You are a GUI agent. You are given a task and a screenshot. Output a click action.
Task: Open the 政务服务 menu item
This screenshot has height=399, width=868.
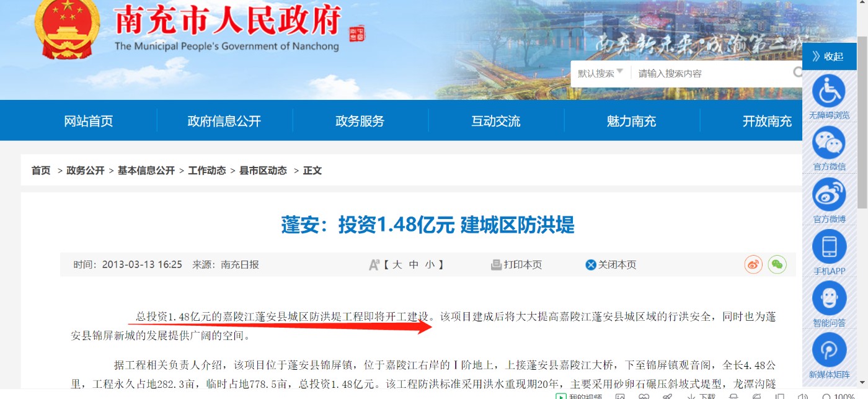360,121
